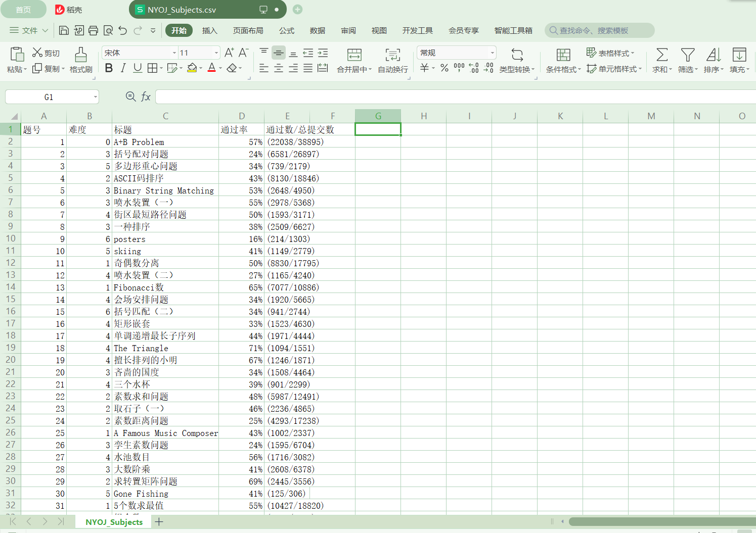Add a new sheet with plus button
Image resolution: width=756 pixels, height=533 pixels.
(159, 521)
